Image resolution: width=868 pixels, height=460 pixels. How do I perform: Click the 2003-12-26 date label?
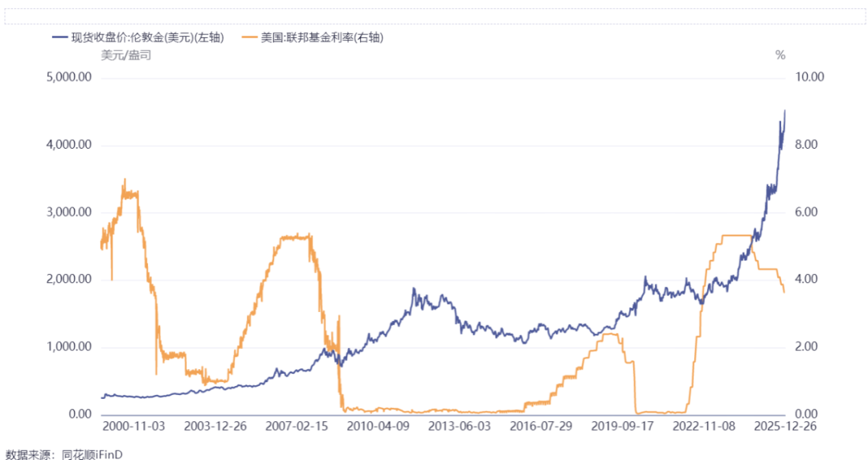(215, 426)
